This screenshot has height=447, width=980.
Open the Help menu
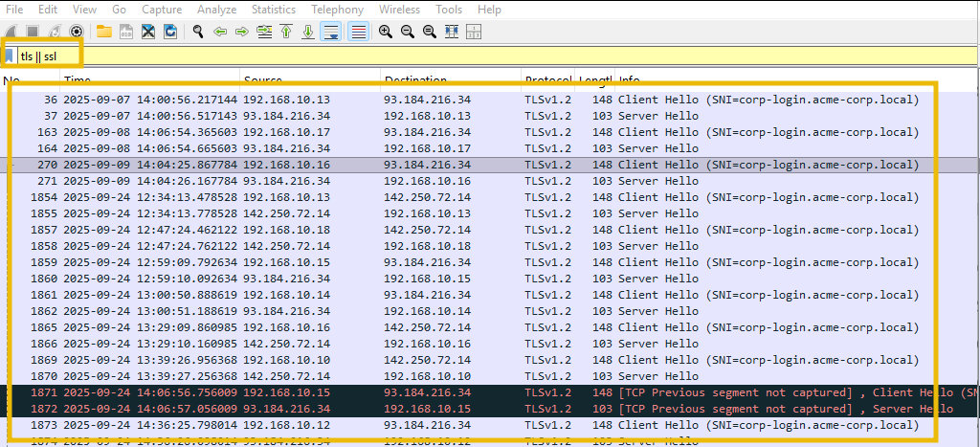point(489,10)
